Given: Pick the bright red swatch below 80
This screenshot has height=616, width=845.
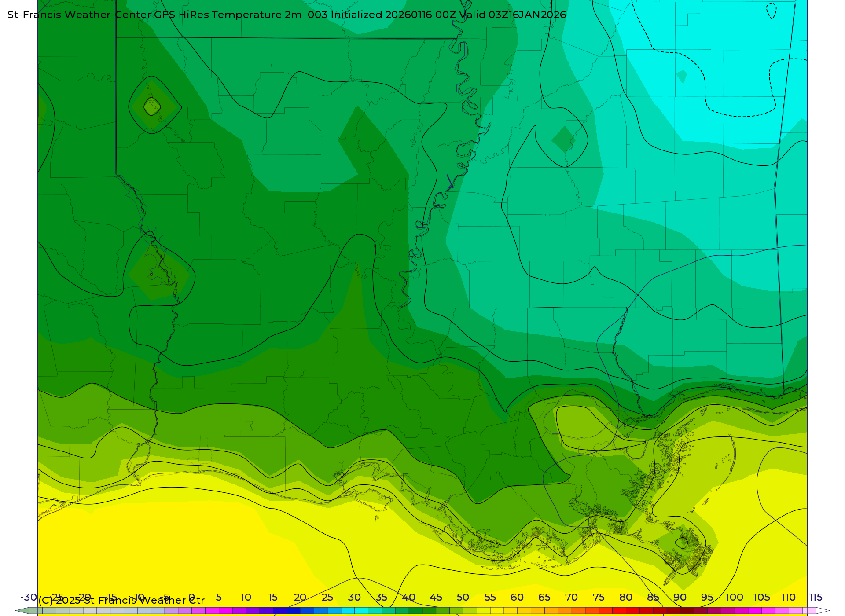Looking at the screenshot, I should (x=619, y=611).
